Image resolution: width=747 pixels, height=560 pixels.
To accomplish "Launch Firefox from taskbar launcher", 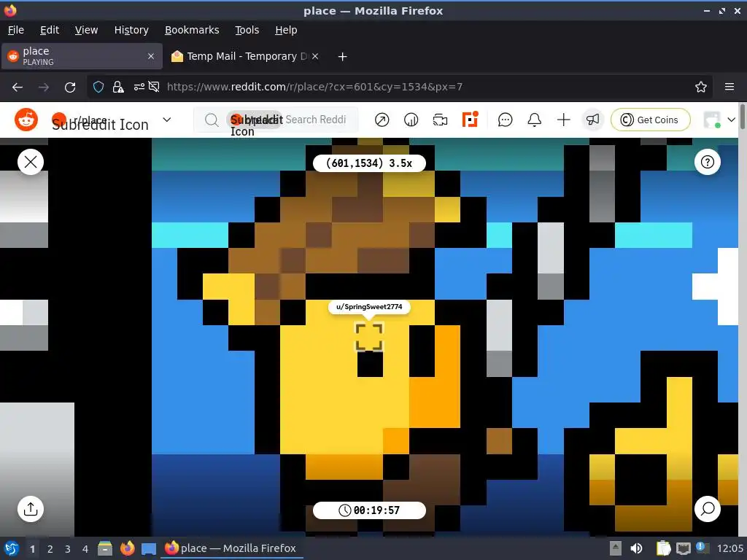I will pyautogui.click(x=127, y=548).
